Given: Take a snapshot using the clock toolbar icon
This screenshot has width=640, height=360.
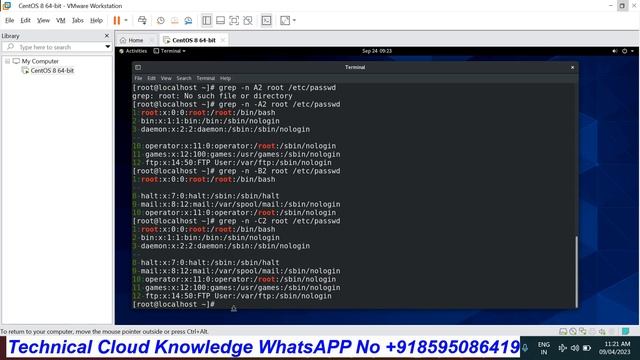Looking at the screenshot, I should pos(160,20).
